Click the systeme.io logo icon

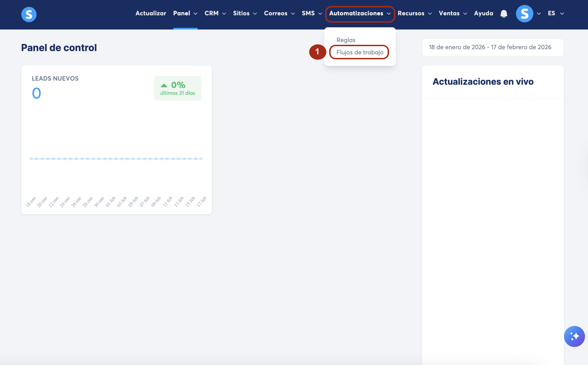click(x=29, y=14)
